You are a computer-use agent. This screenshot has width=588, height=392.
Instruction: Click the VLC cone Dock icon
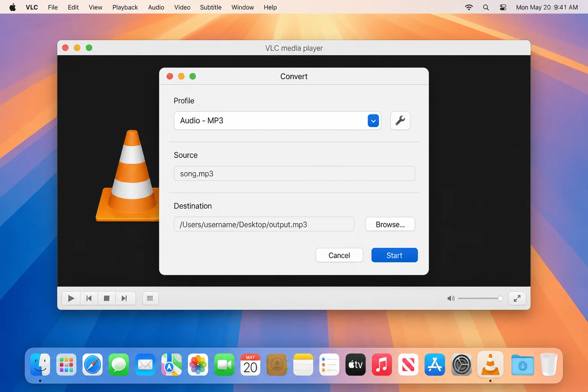(490, 364)
